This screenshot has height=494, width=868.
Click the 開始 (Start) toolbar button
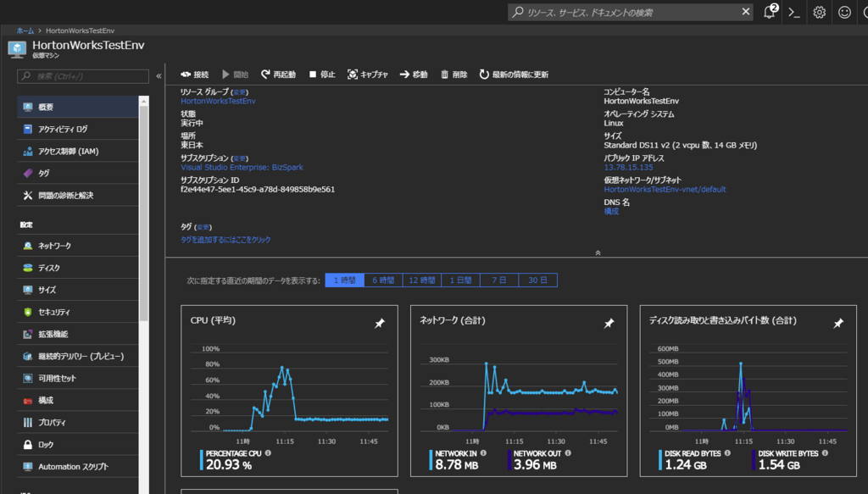pos(236,74)
